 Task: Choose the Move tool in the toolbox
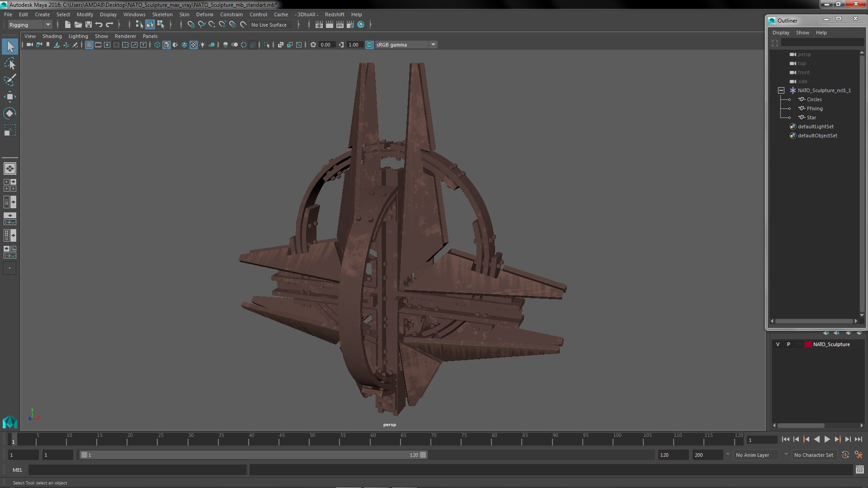[10, 97]
